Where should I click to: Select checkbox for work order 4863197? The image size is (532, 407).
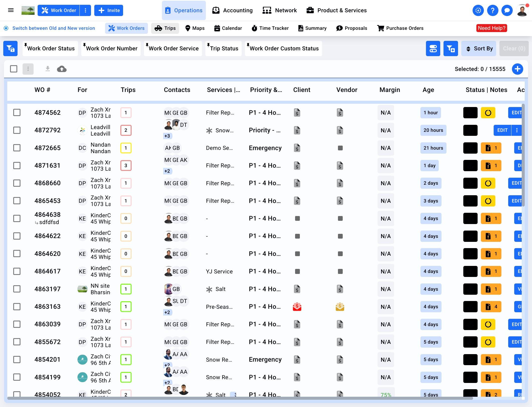pyautogui.click(x=17, y=289)
